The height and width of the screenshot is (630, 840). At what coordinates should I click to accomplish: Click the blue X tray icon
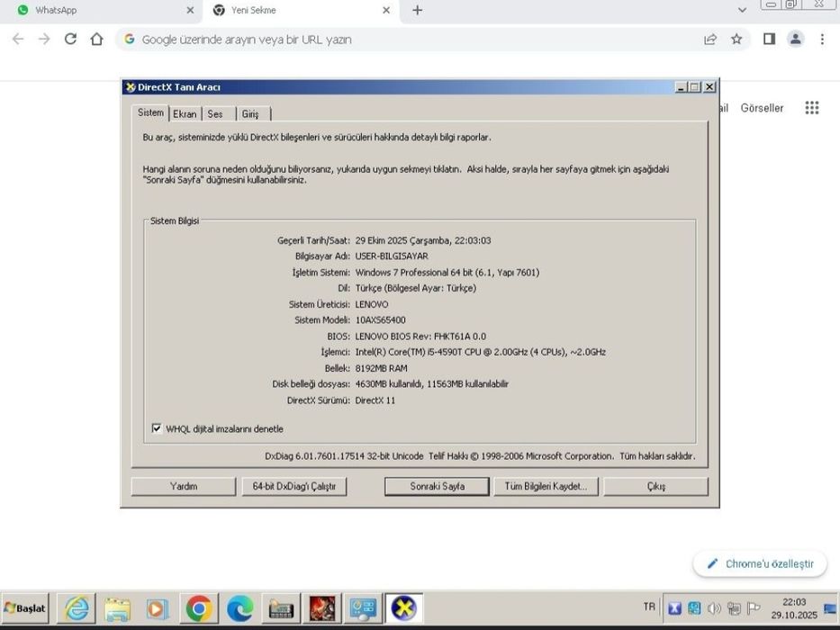coord(674,608)
